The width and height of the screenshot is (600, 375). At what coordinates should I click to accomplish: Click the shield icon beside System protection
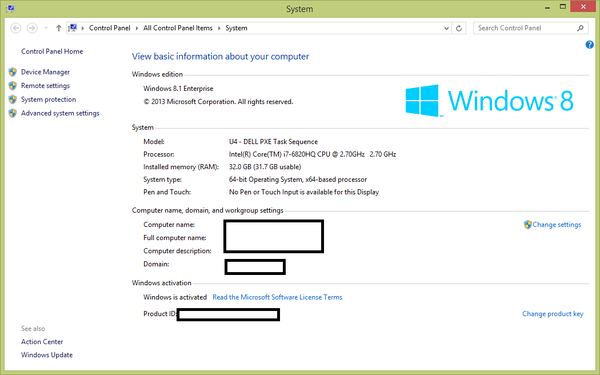pos(13,99)
